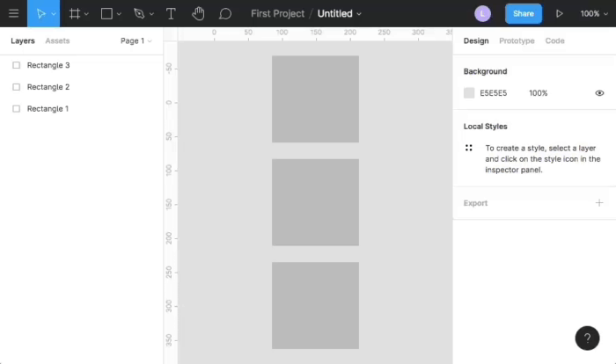
Task: Select the Move tool
Action: [x=40, y=13]
